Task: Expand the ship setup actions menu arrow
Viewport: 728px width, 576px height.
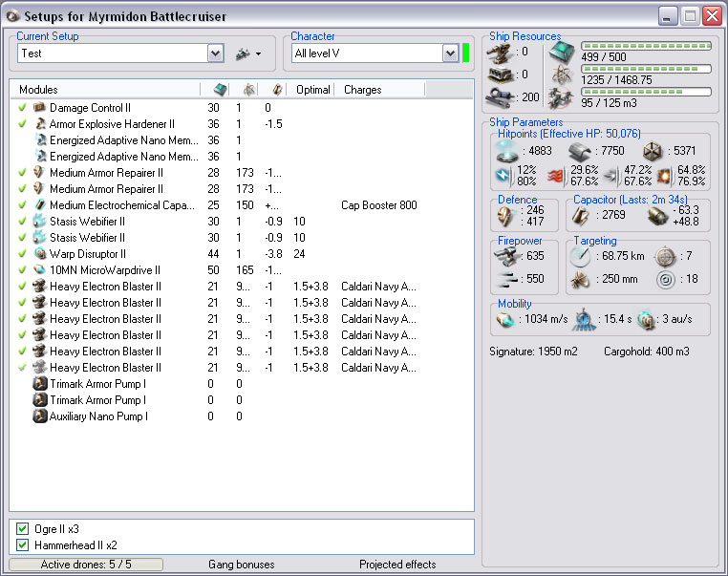Action: pos(258,54)
